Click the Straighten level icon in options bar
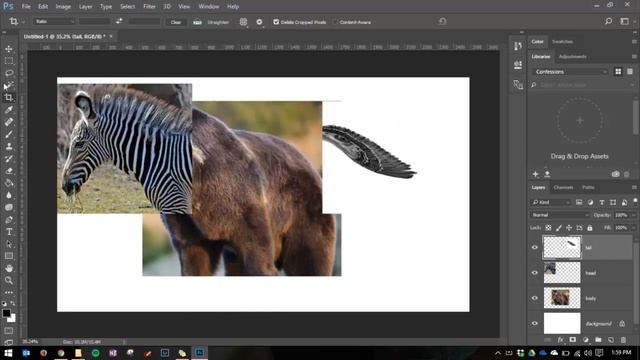This screenshot has height=360, width=640. (x=197, y=22)
